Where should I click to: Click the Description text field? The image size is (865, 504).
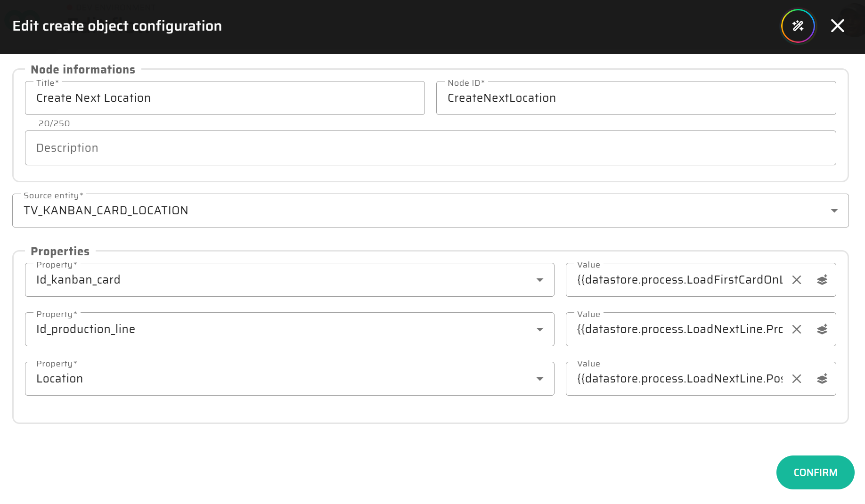click(x=430, y=148)
